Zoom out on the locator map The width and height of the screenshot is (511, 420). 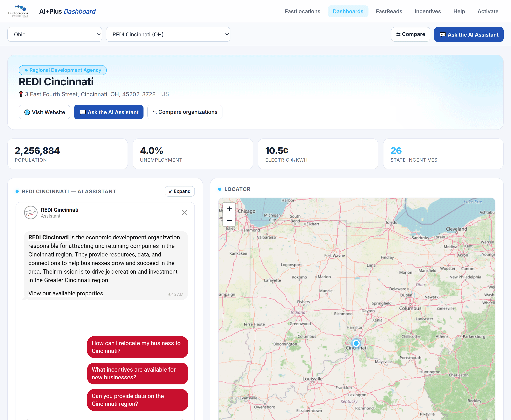(229, 220)
